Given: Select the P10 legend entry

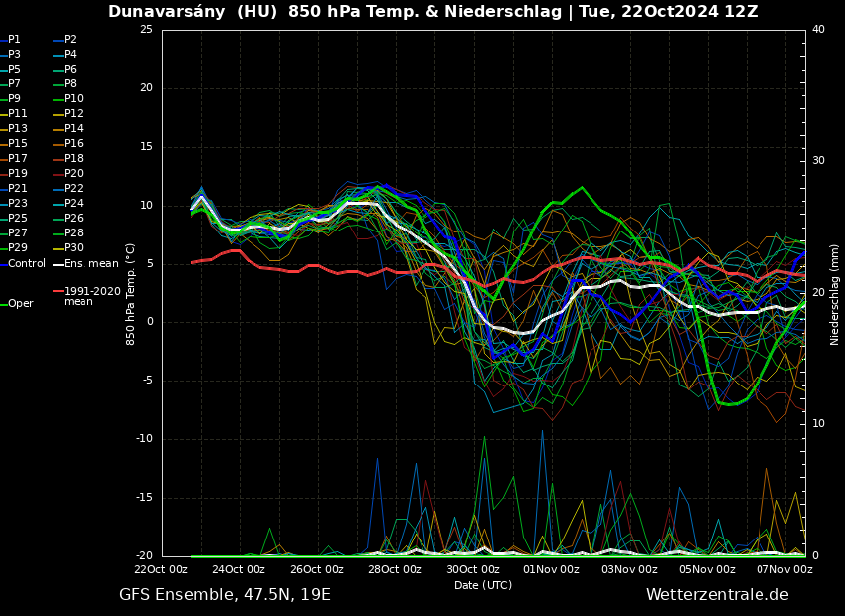Looking at the screenshot, I should click(x=74, y=99).
